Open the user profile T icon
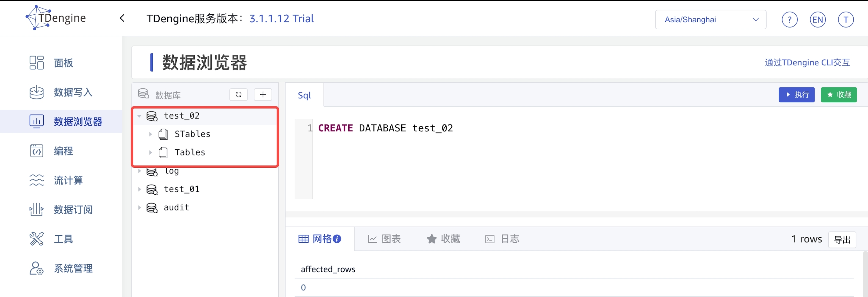Viewport: 868px width, 297px height. pyautogui.click(x=845, y=20)
